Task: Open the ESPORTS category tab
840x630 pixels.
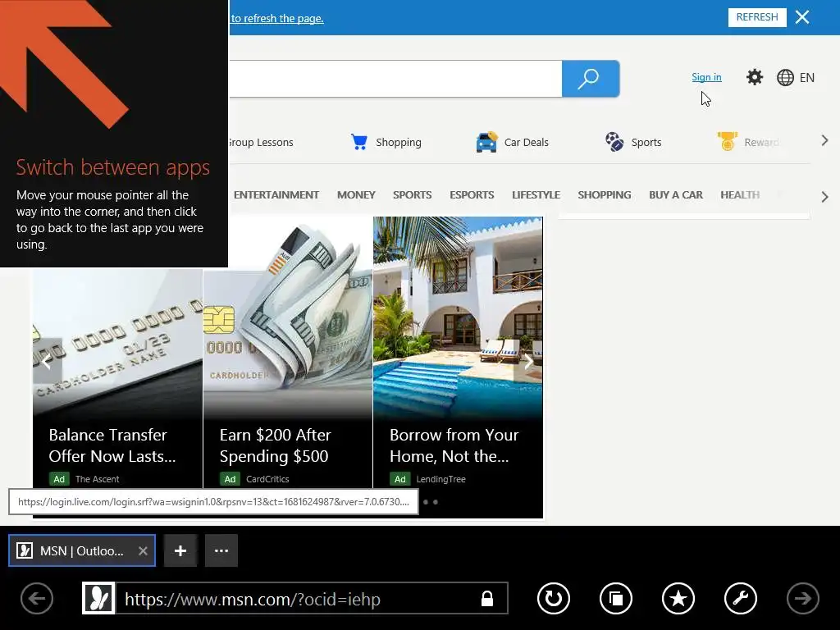Action: (472, 195)
